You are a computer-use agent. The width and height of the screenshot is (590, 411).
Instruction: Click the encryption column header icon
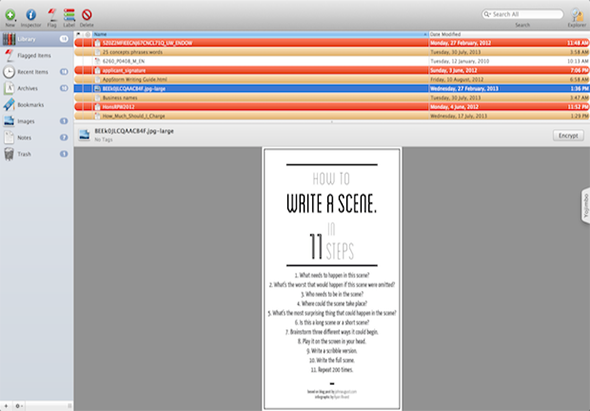click(x=88, y=34)
